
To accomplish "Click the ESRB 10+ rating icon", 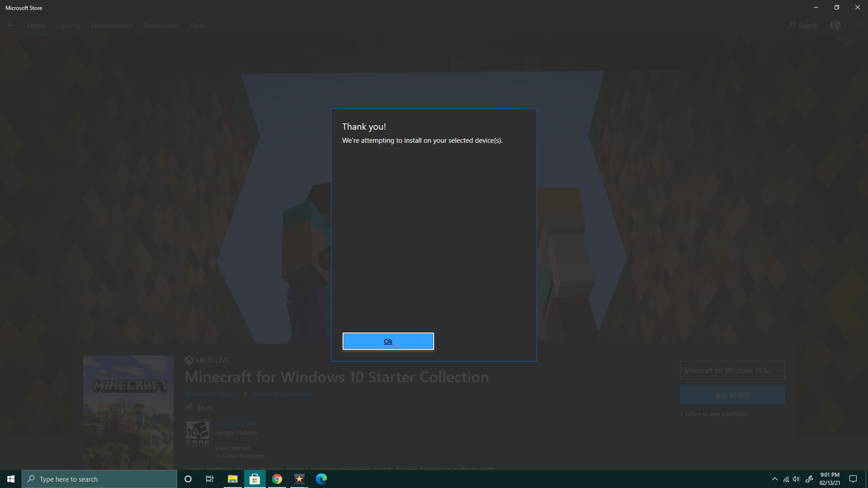I will coord(198,432).
